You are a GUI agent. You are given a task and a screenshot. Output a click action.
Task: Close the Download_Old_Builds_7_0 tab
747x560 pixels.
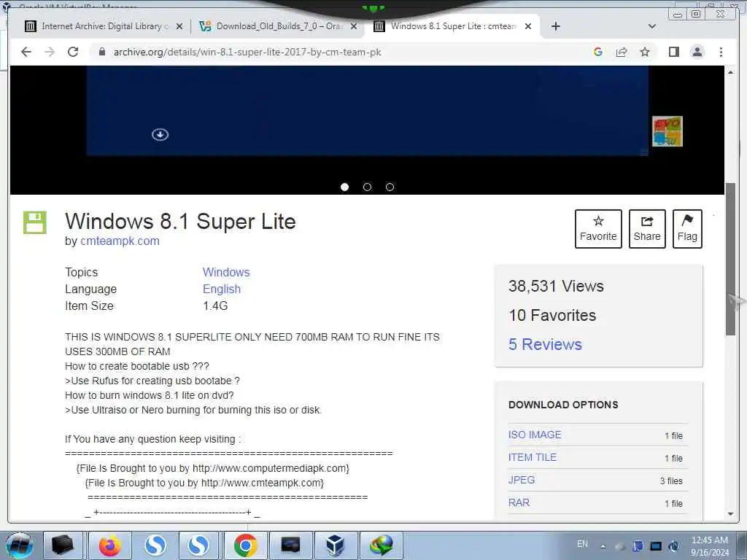click(x=354, y=27)
